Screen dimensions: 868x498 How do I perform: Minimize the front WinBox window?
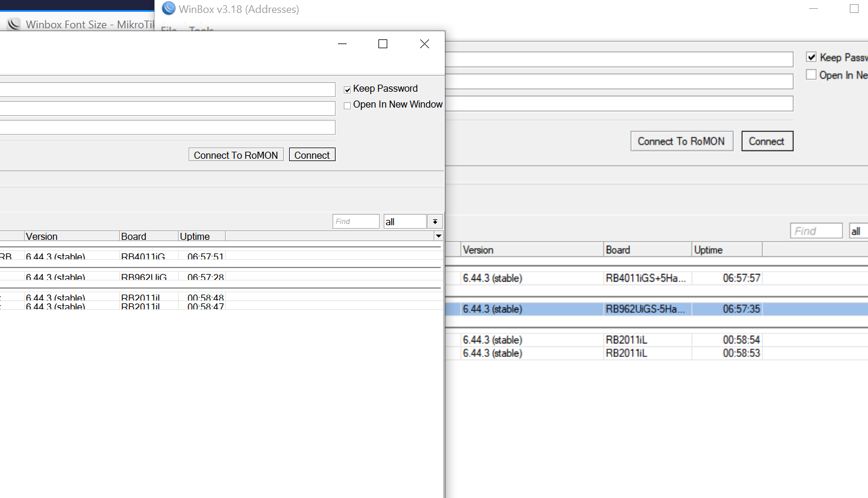tap(343, 44)
